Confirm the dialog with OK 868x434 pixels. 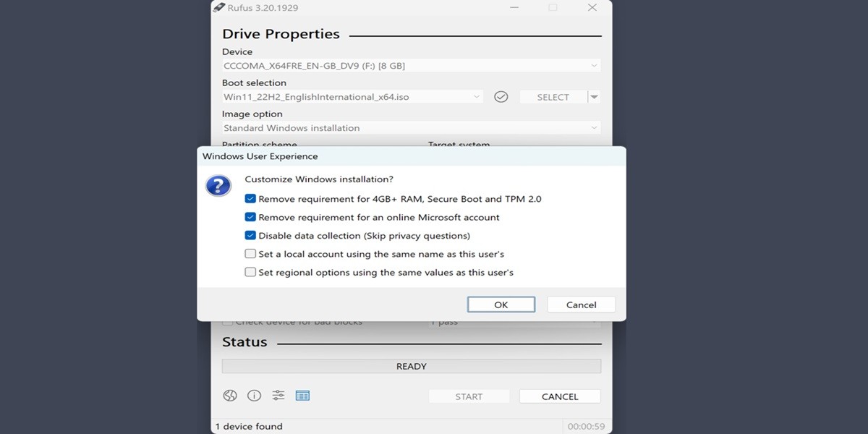point(501,305)
